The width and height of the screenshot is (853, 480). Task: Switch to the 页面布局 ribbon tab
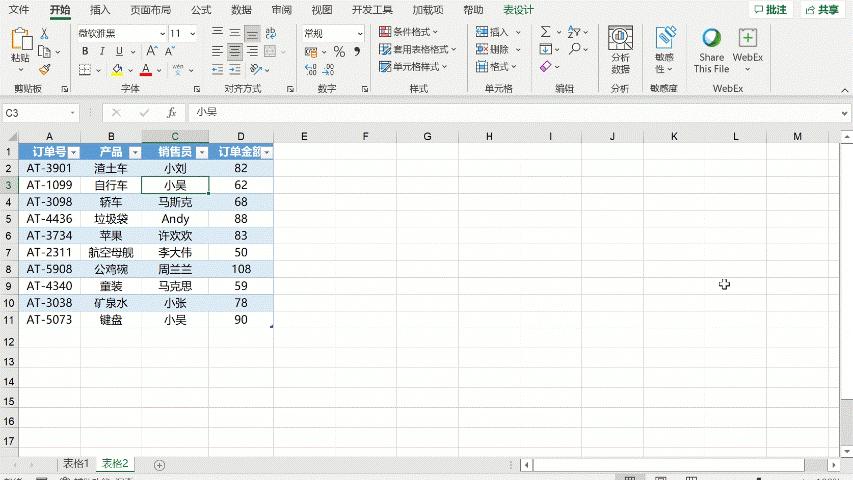coord(151,10)
